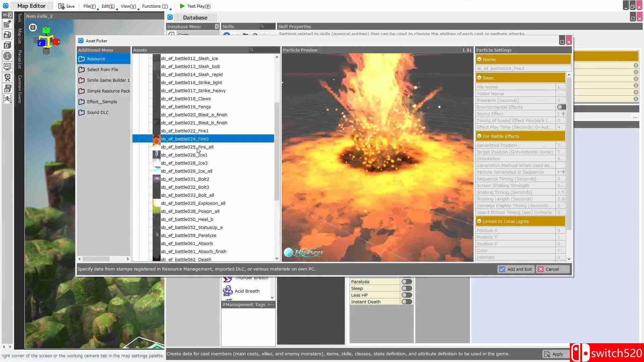Collapse the Linked to Local Lights section
Screen dimensions: 644x362
tap(479, 221)
